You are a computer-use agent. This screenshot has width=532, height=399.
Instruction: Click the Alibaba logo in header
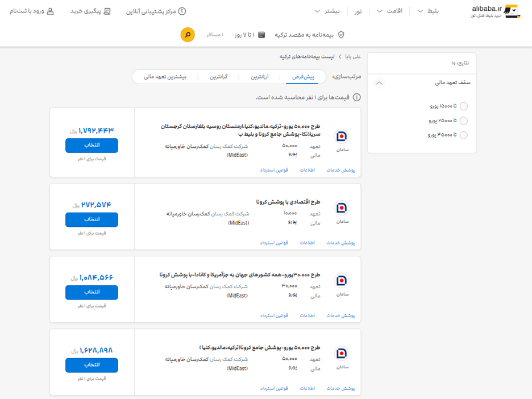coord(495,11)
